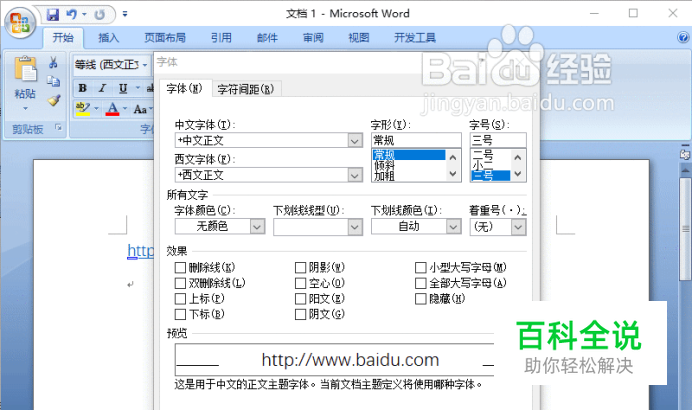This screenshot has height=410, width=692.
Task: Select the 字体(N) tab in font dialog
Action: click(x=184, y=89)
